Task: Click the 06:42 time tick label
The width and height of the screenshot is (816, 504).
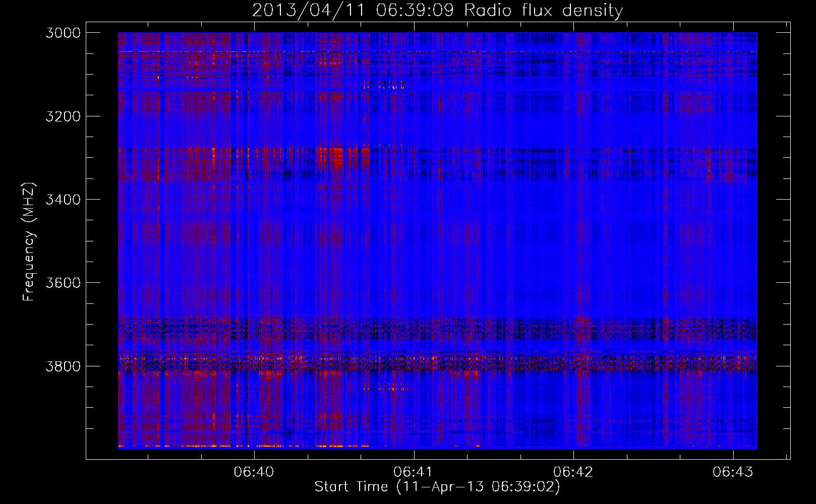Action: point(573,472)
